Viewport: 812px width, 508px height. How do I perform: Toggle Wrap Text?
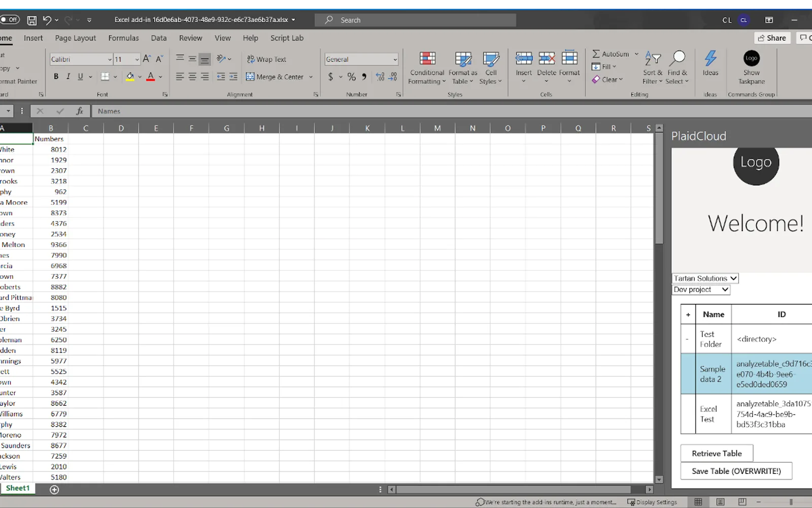[x=266, y=59]
